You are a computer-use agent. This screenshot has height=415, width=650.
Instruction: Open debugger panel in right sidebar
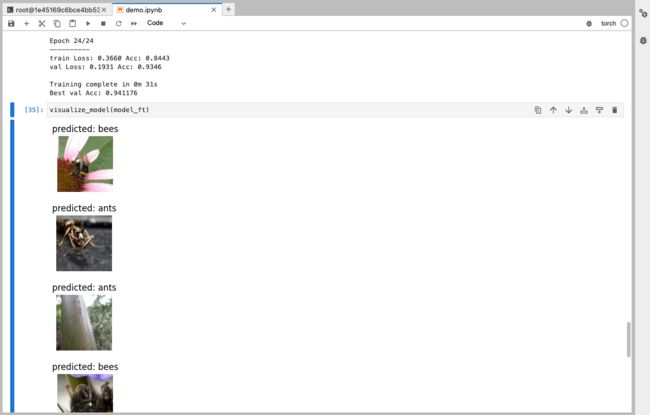(643, 40)
